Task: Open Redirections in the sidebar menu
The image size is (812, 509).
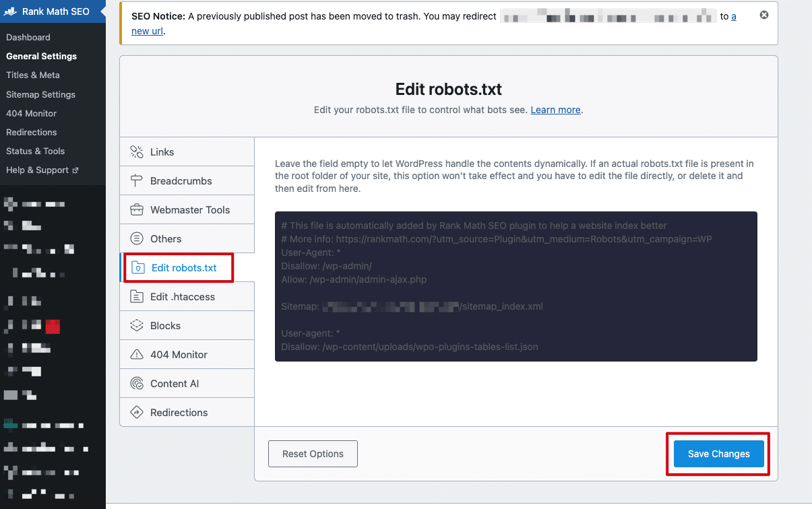Action: point(32,132)
